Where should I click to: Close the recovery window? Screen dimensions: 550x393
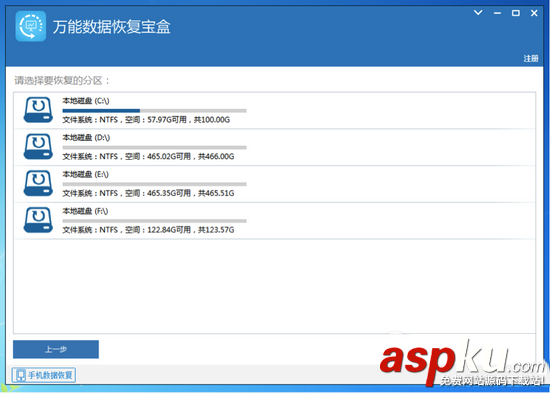coord(534,13)
